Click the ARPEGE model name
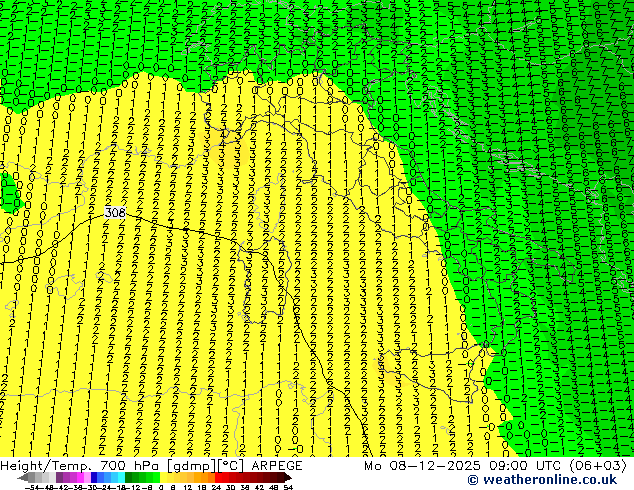Viewport: 634px width, 490px height. point(277,466)
